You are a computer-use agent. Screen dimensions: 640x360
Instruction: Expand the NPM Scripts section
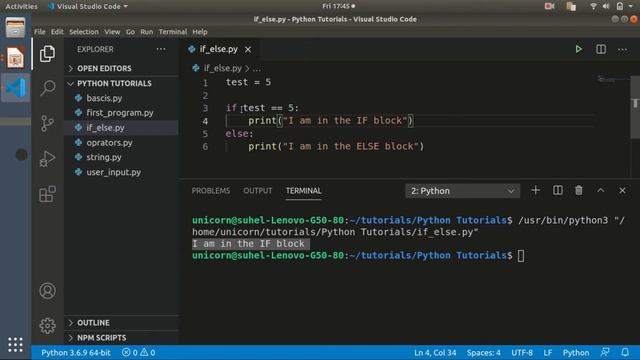121,338
